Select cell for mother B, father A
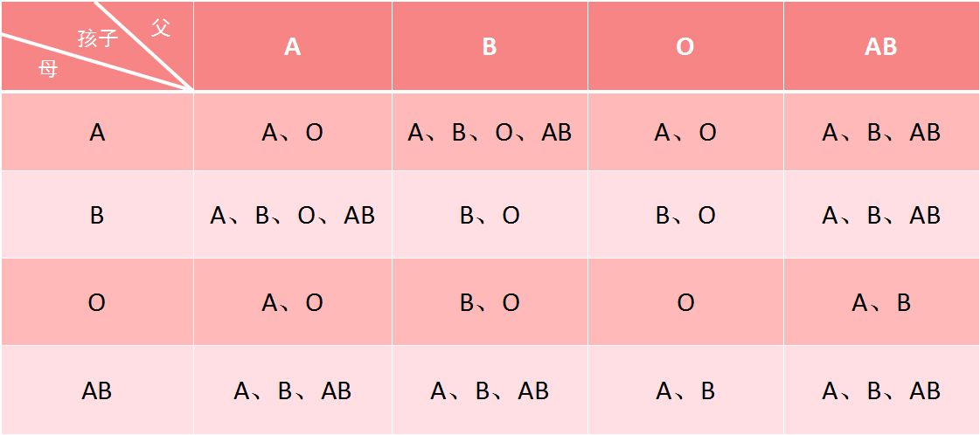 (293, 215)
